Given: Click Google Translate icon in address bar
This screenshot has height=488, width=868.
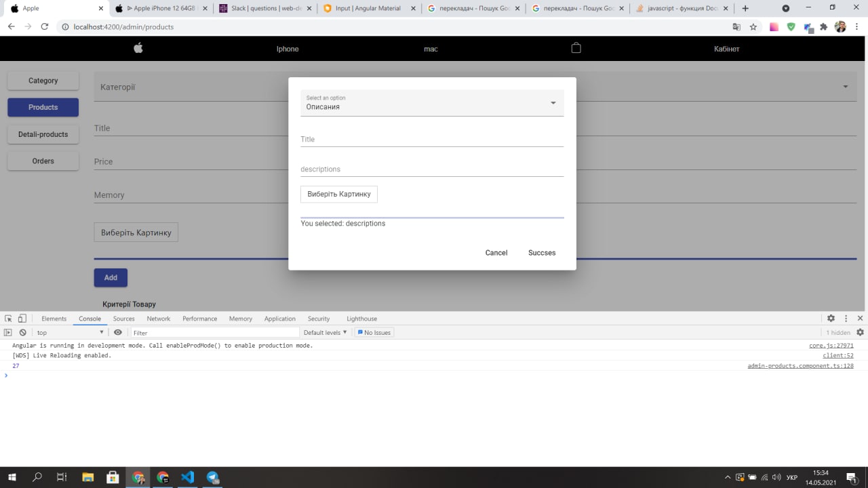Looking at the screenshot, I should click(736, 27).
